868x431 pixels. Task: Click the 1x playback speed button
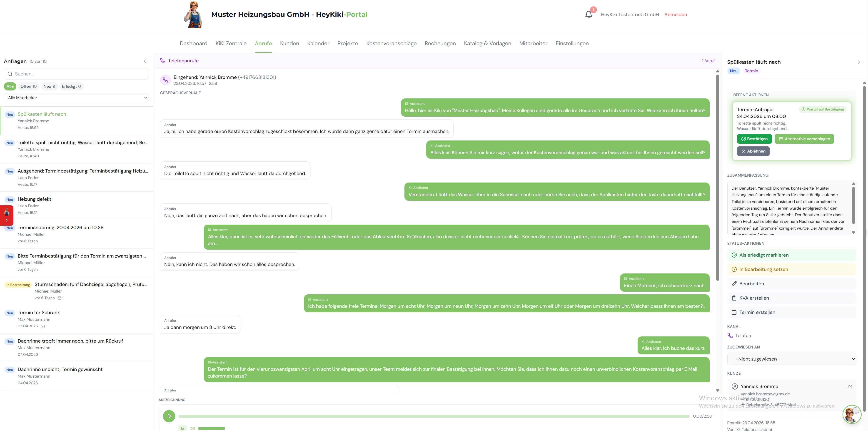(x=182, y=428)
